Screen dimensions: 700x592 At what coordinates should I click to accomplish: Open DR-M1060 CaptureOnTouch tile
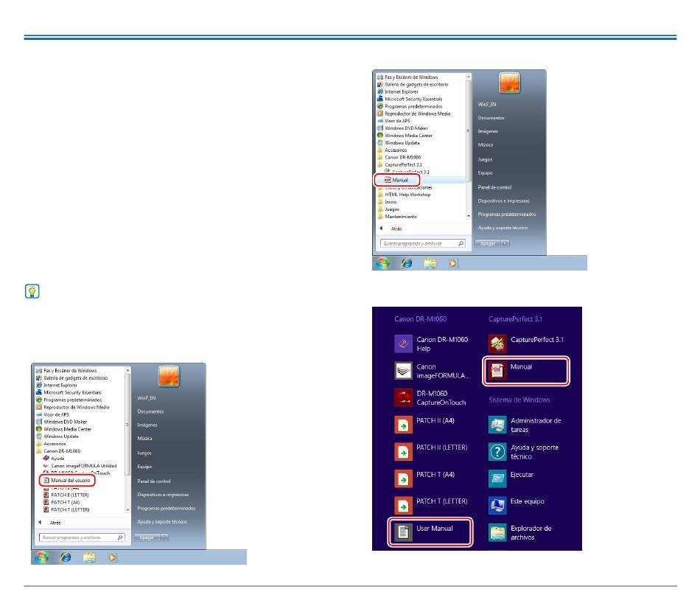pyautogui.click(x=431, y=397)
